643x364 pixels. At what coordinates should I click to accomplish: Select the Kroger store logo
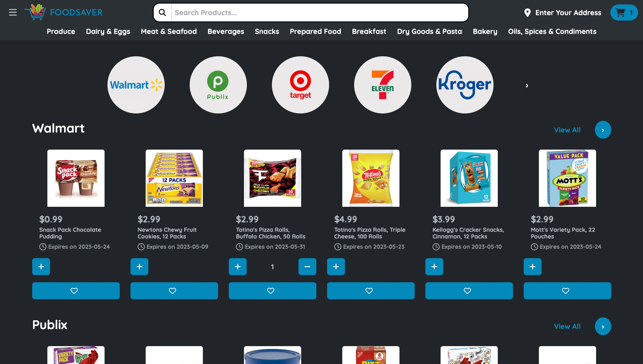[x=465, y=85]
